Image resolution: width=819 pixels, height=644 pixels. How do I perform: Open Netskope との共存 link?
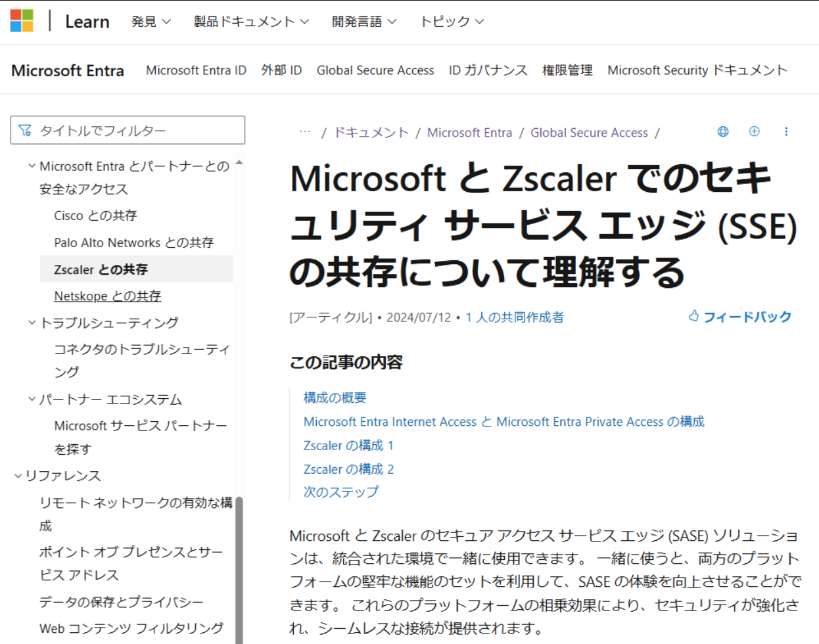tap(108, 296)
